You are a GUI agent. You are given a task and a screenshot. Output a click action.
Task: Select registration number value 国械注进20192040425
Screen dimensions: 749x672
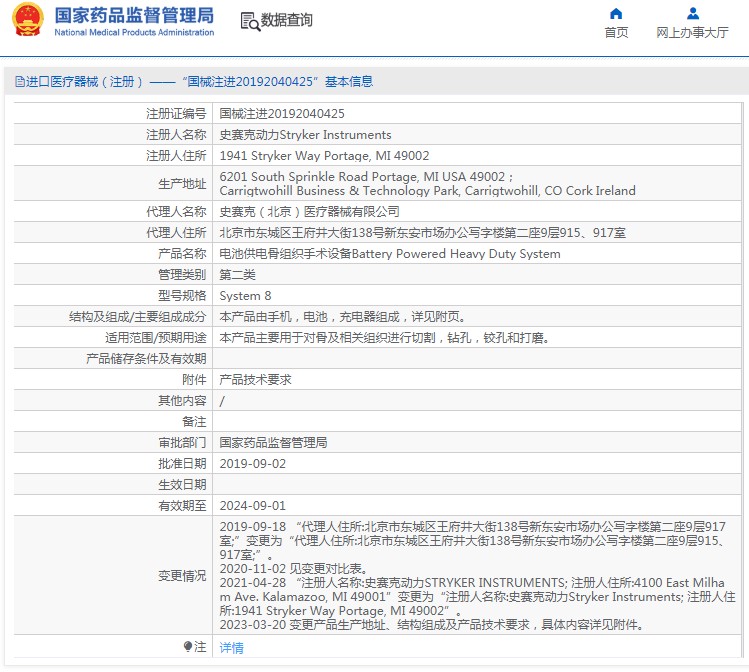click(282, 114)
